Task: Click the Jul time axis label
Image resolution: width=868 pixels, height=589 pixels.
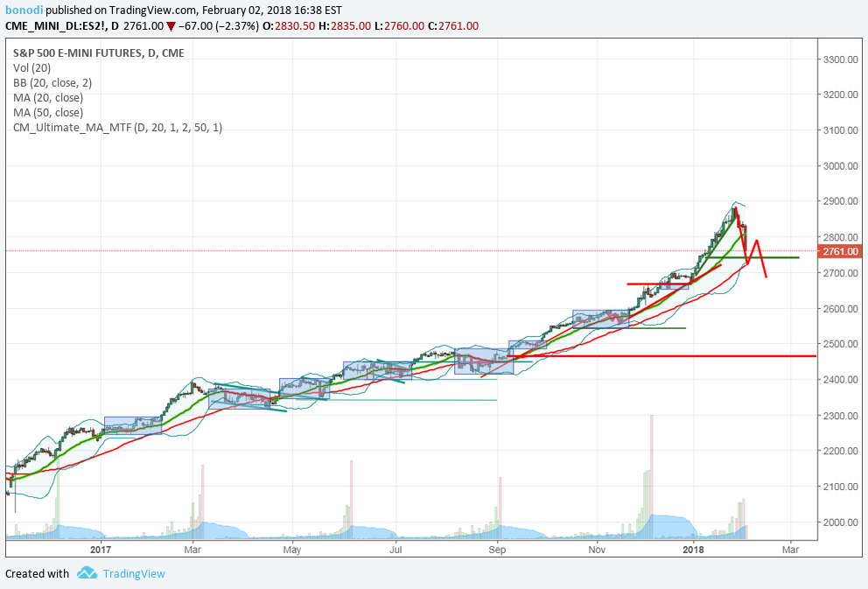Action: (395, 550)
